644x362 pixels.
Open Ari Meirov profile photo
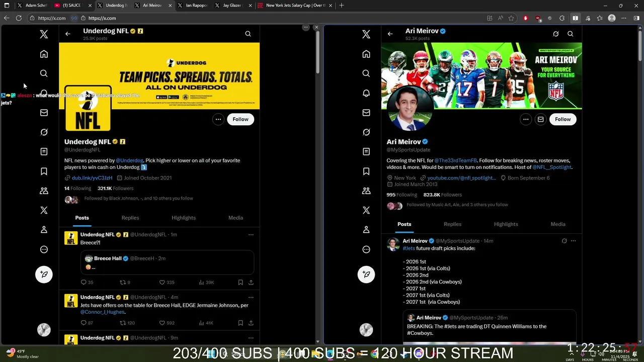pyautogui.click(x=410, y=108)
